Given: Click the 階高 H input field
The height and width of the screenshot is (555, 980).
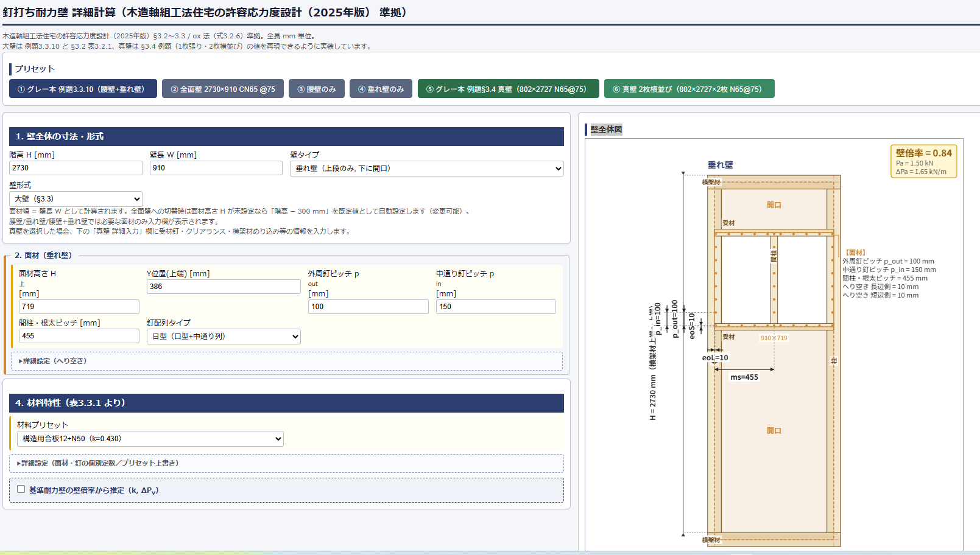Looking at the screenshot, I should (76, 168).
